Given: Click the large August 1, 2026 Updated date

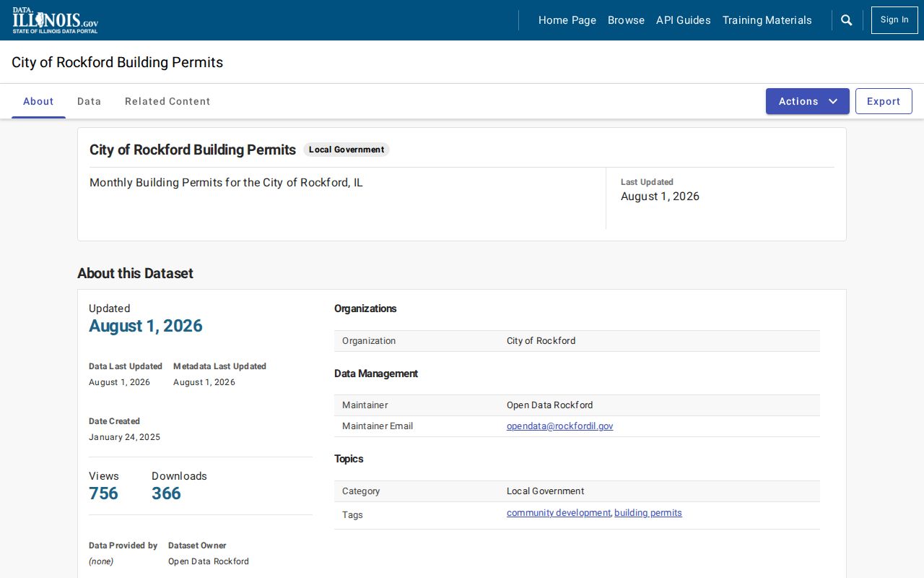Looking at the screenshot, I should click(x=146, y=326).
